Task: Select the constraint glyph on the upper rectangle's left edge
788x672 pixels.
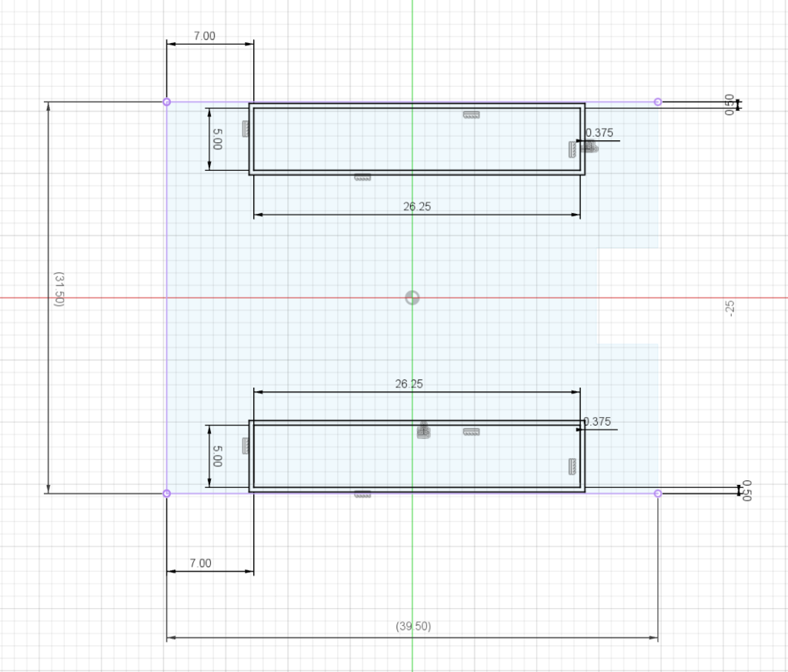Action: [245, 129]
